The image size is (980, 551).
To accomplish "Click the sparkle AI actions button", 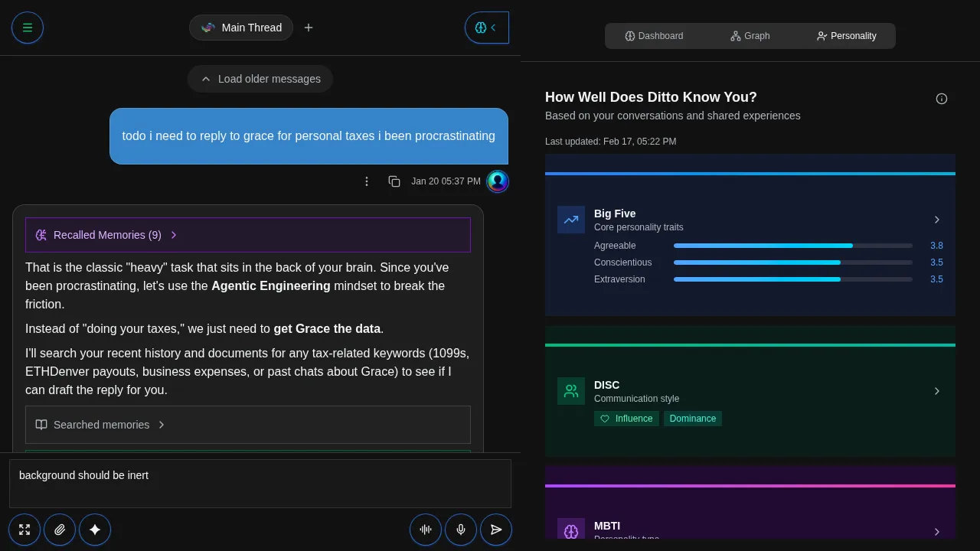I will [x=95, y=530].
